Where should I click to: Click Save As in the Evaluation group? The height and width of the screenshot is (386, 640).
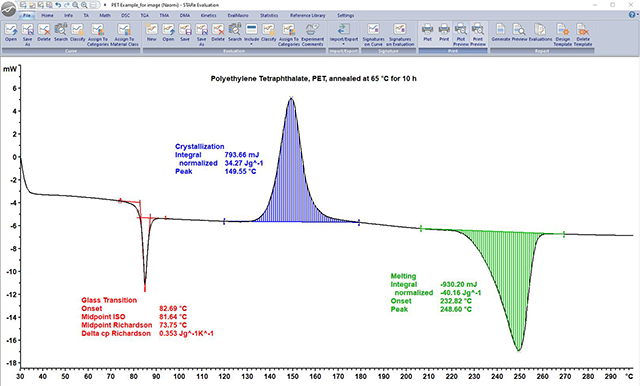[201, 34]
